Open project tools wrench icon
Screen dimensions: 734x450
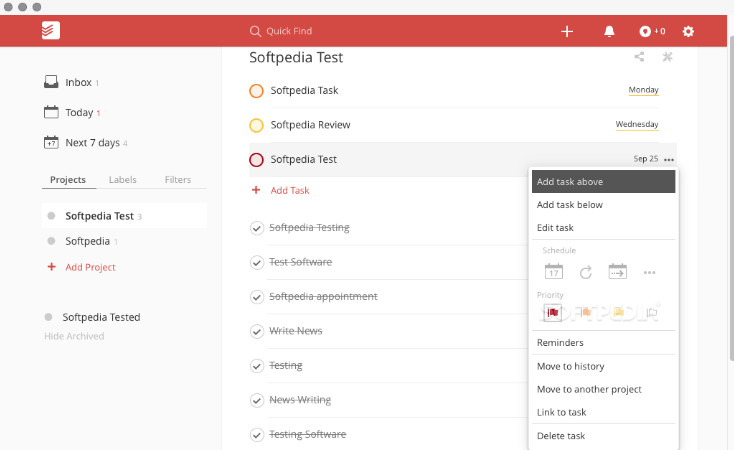[667, 58]
